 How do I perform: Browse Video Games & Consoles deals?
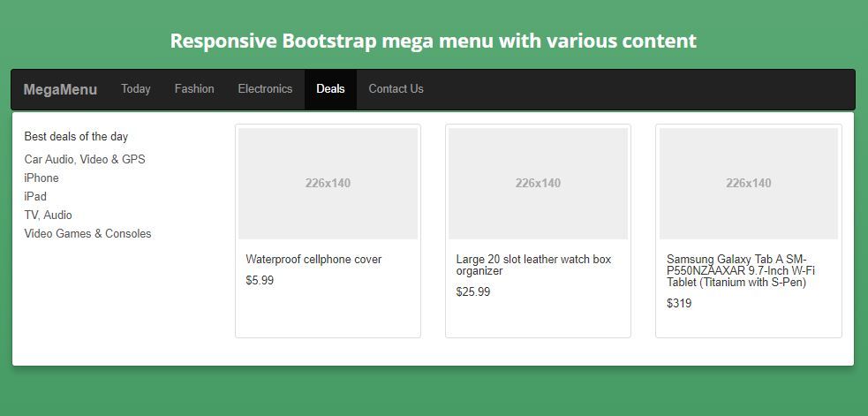pos(87,234)
